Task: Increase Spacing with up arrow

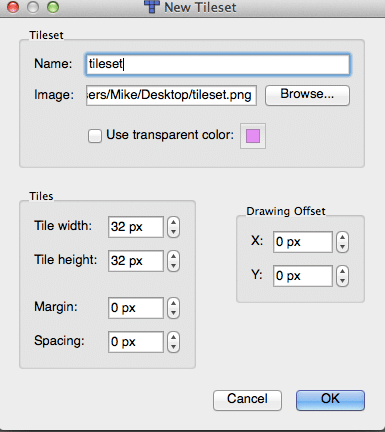Action: click(173, 337)
